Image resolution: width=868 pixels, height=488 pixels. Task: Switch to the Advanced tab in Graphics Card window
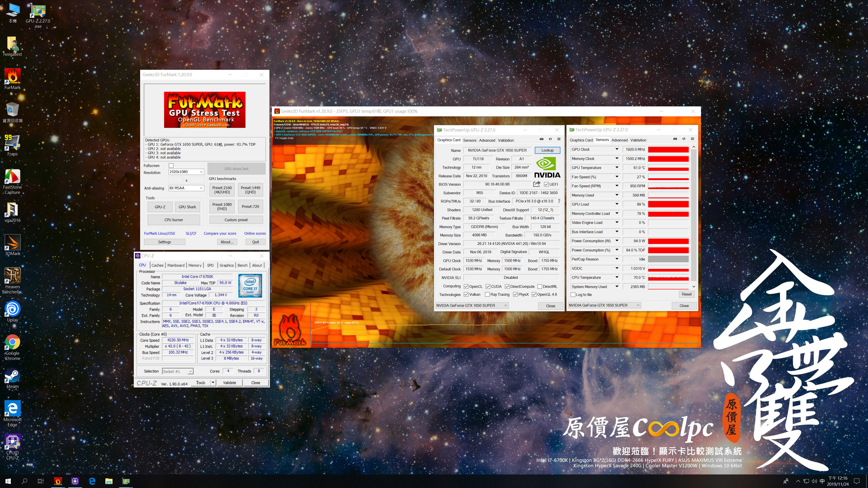(x=487, y=140)
